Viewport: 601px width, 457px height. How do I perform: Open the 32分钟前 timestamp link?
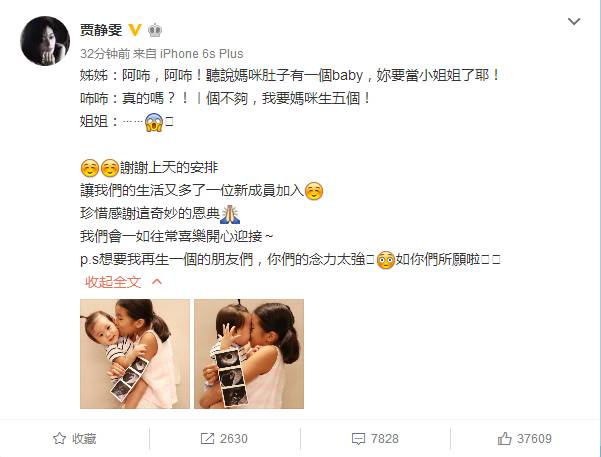pos(105,54)
